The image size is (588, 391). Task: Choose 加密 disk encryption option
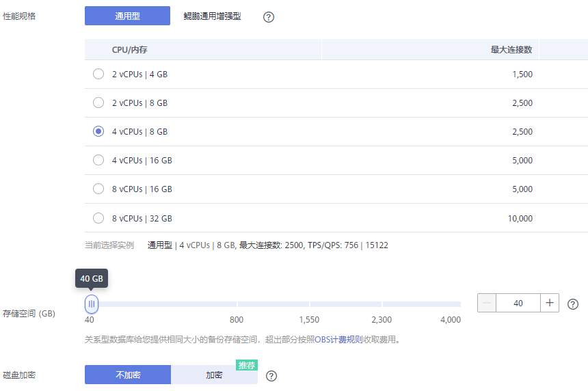pos(214,375)
